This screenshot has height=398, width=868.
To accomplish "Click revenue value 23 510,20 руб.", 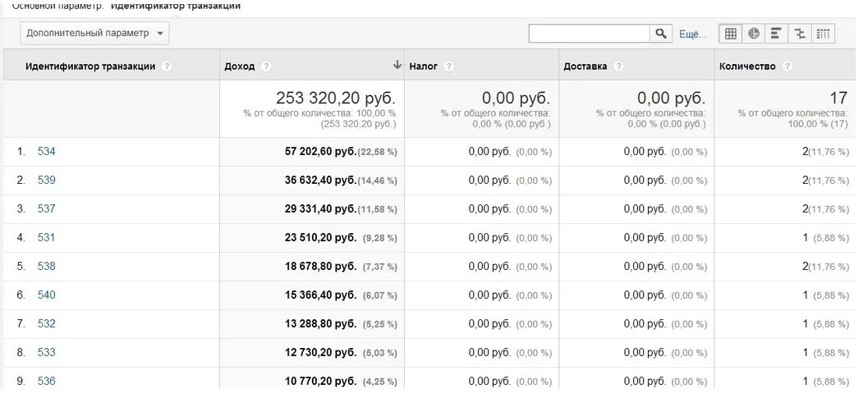I will click(x=320, y=237).
